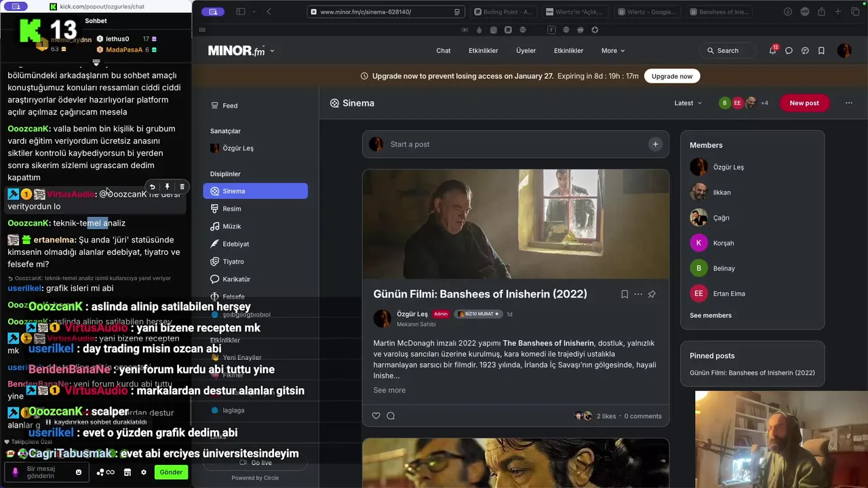The height and width of the screenshot is (488, 868).
Task: Open a new tab with plus icon
Action: (x=838, y=12)
